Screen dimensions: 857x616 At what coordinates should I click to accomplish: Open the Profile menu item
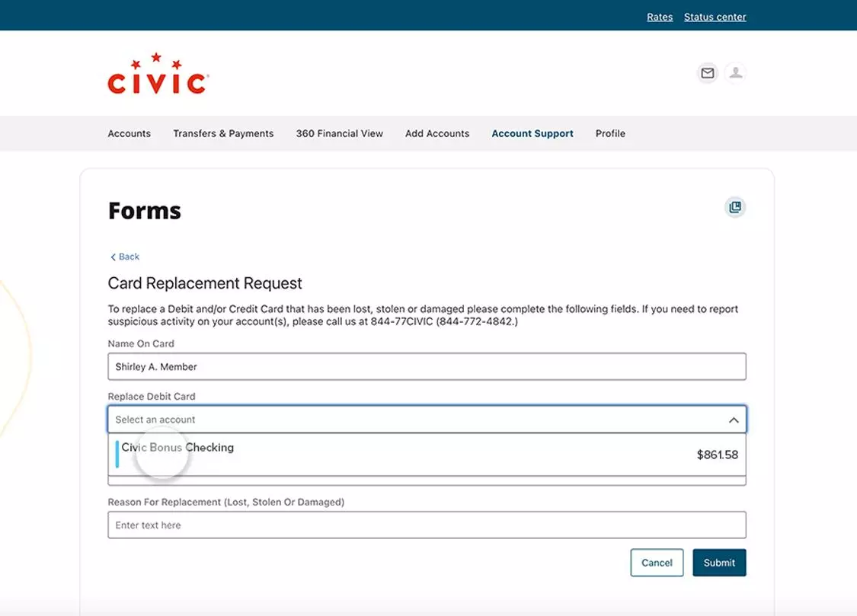coord(610,133)
